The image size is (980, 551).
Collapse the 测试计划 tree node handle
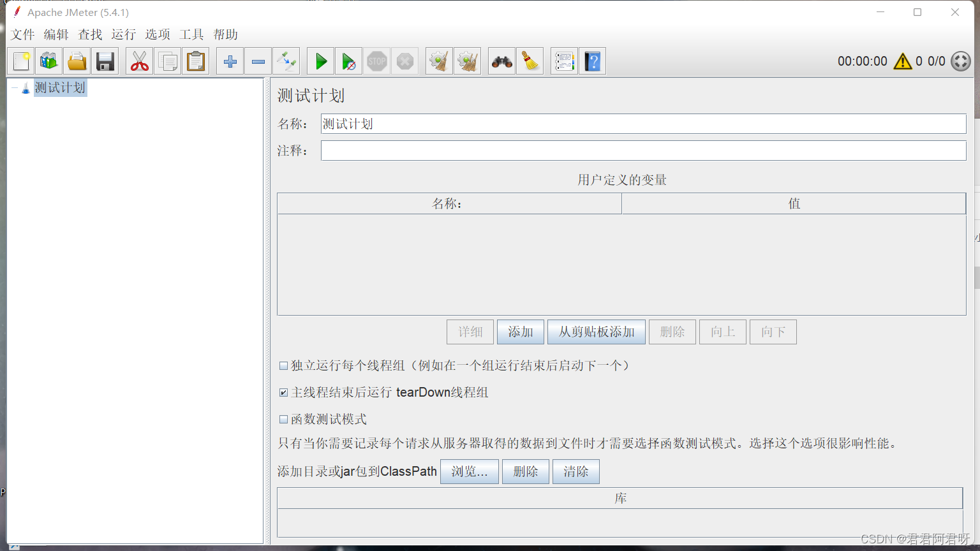(14, 88)
